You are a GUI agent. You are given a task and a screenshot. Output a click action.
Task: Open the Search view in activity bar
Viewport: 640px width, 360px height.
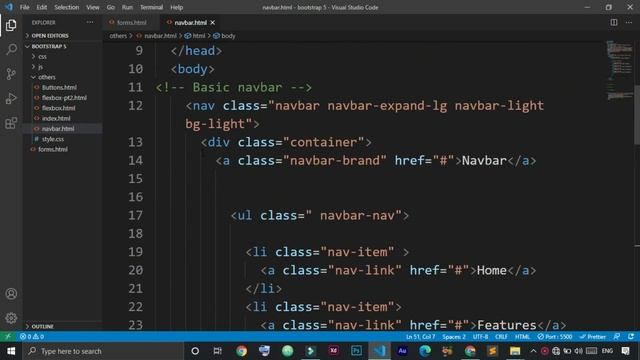[x=11, y=50]
